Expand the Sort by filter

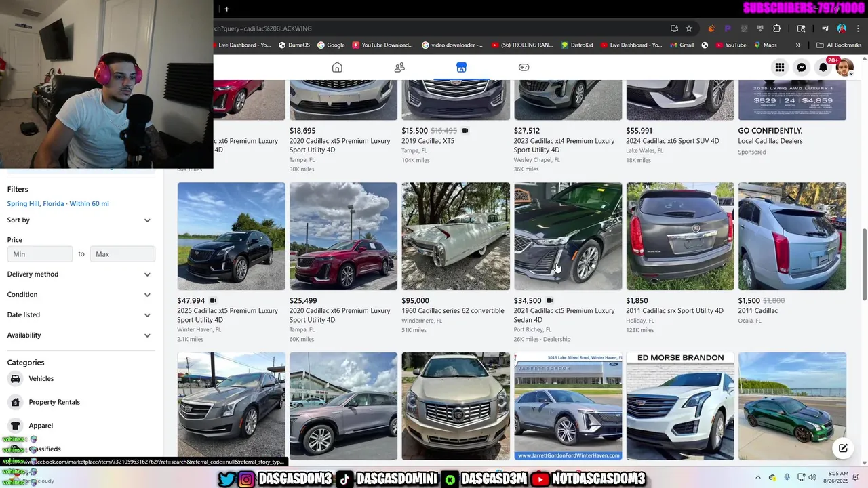79,220
